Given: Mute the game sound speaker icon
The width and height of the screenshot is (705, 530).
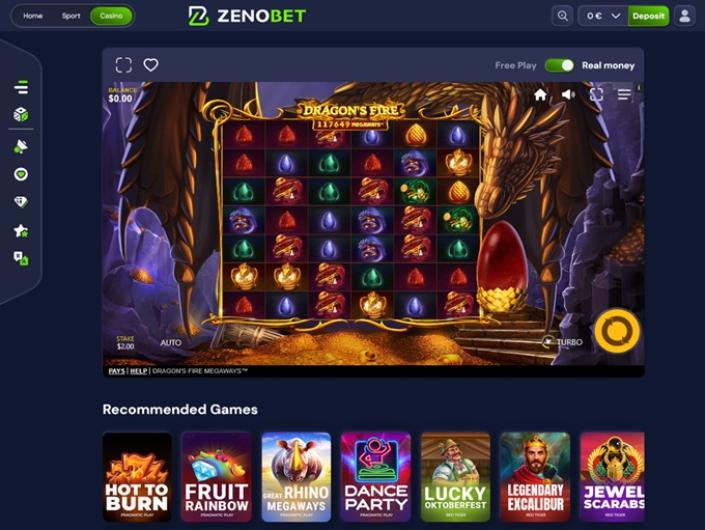Looking at the screenshot, I should coord(568,94).
